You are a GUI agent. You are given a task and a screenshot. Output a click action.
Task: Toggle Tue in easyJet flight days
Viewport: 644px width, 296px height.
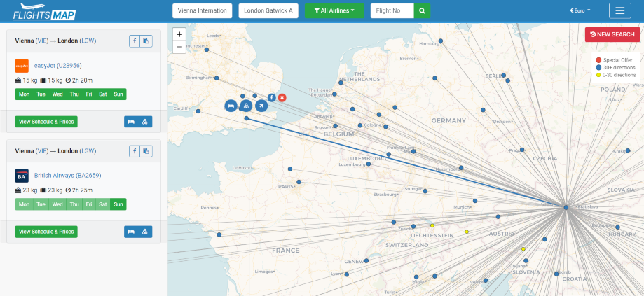(41, 94)
